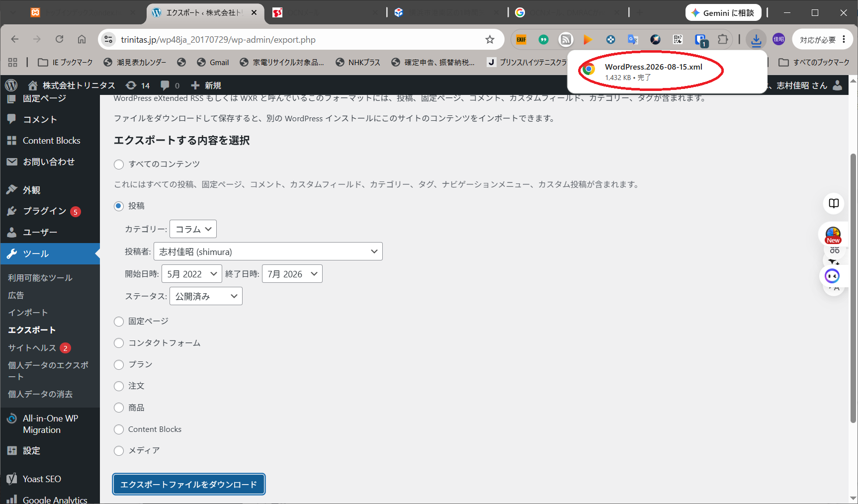Open the extensions puzzle menu

click(723, 40)
